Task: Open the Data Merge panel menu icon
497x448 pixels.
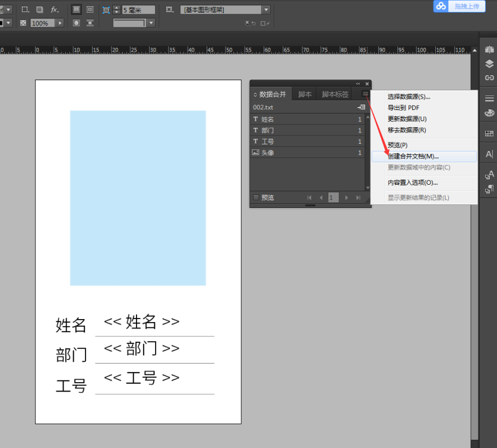Action: click(365, 94)
